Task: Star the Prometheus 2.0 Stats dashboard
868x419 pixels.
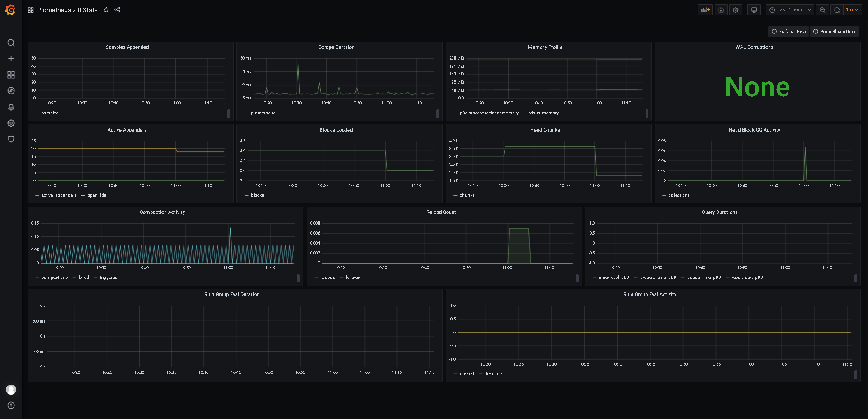Action: tap(106, 10)
